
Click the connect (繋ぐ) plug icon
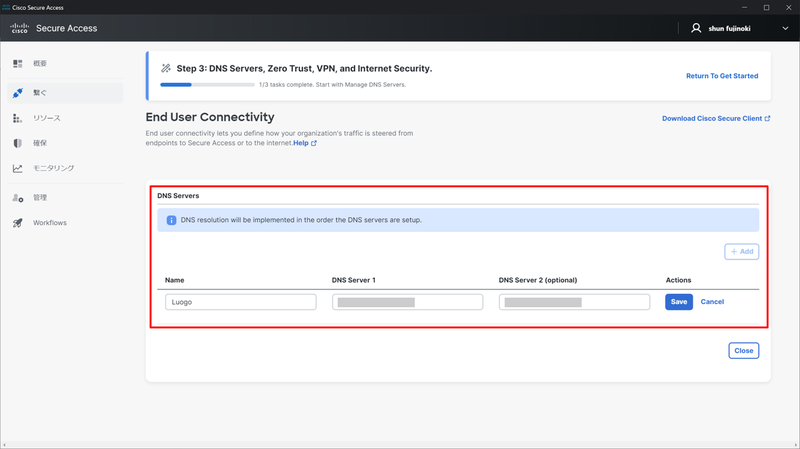(18, 93)
